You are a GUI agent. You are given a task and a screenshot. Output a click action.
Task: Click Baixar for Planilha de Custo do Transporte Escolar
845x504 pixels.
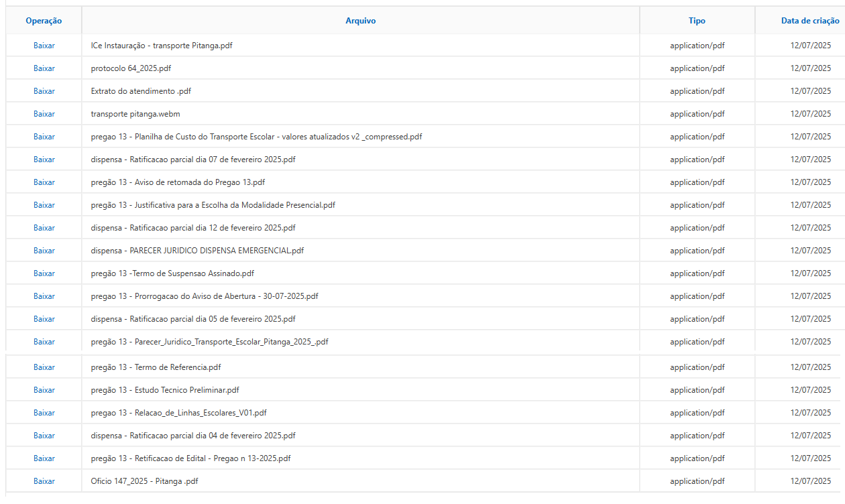(44, 137)
